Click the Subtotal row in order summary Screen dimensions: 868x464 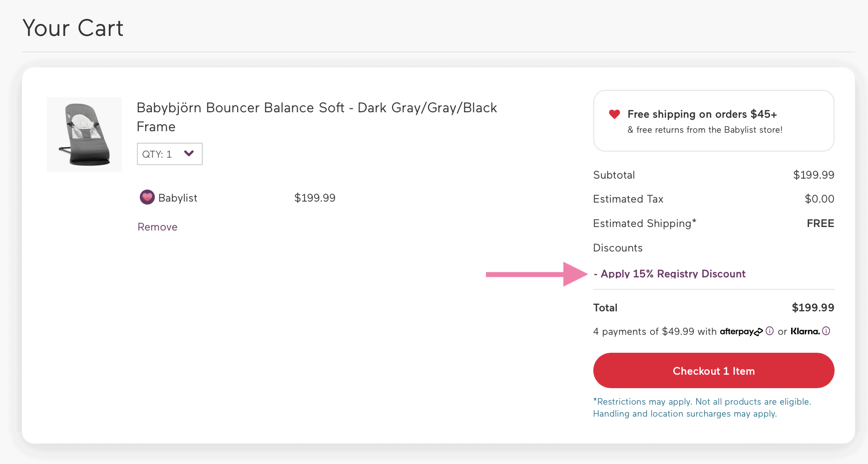713,175
